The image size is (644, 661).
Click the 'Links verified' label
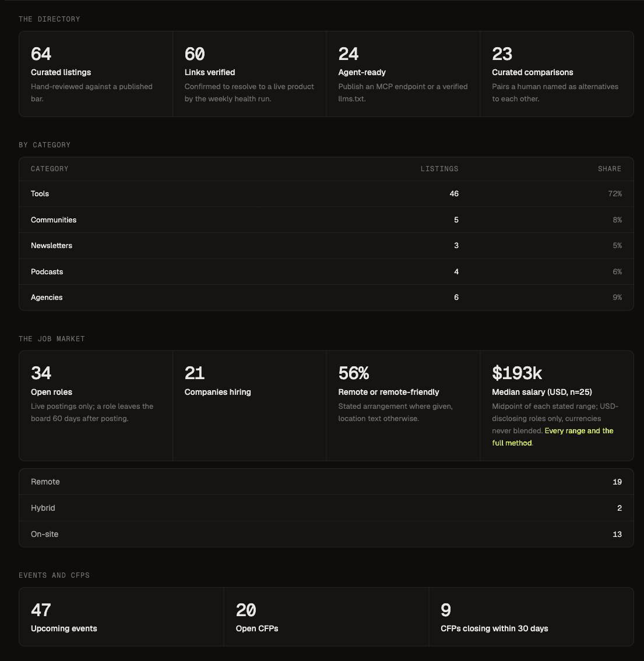pos(210,73)
